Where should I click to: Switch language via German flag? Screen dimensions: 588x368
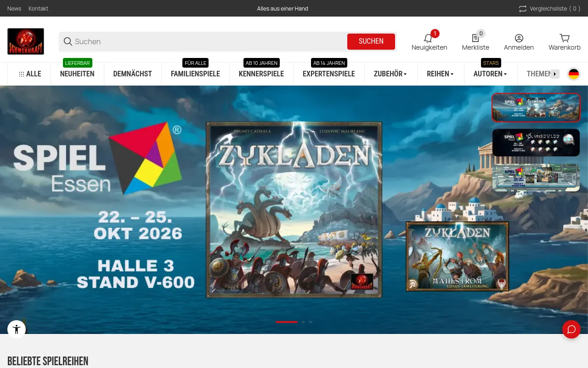point(573,74)
